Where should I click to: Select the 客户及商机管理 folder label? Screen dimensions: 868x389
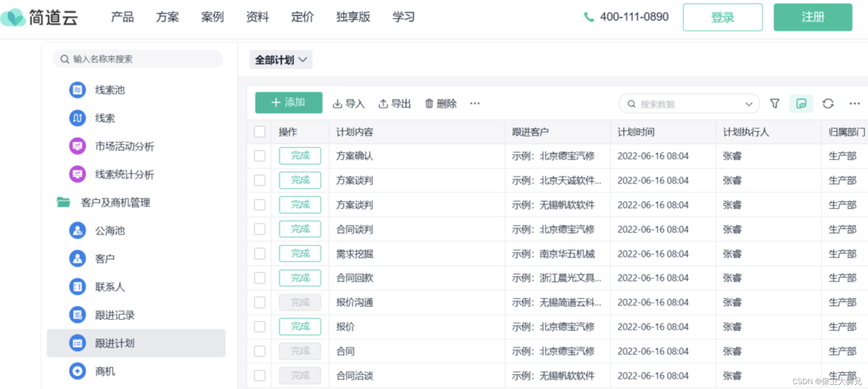pyautogui.click(x=115, y=203)
